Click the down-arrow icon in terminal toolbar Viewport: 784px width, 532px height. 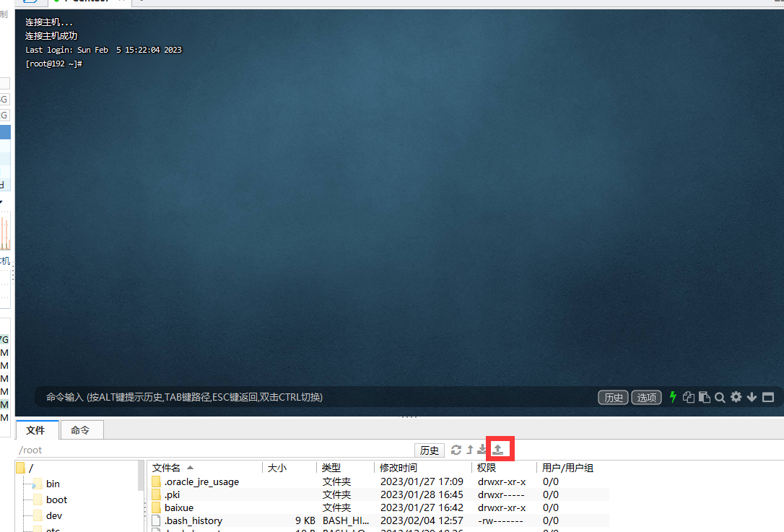click(752, 397)
